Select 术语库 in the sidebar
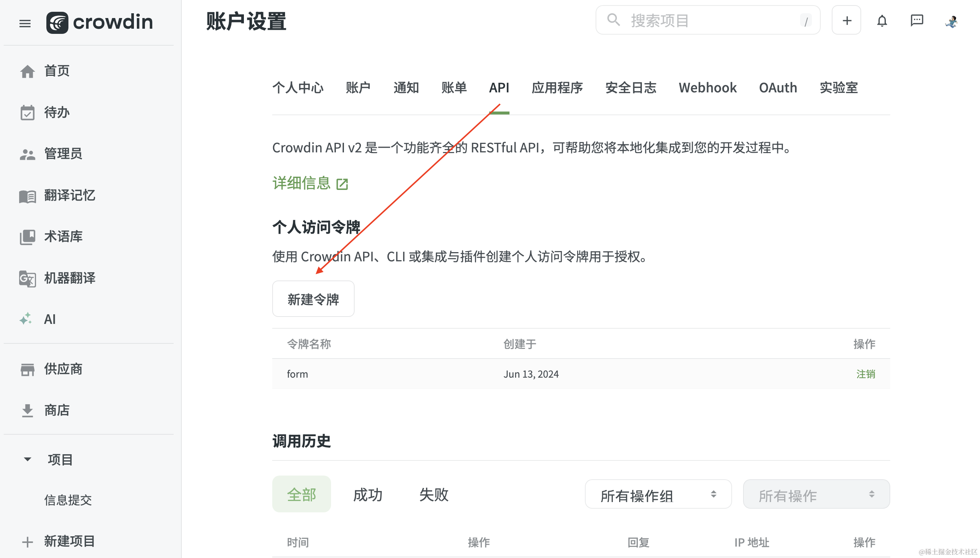 click(63, 237)
